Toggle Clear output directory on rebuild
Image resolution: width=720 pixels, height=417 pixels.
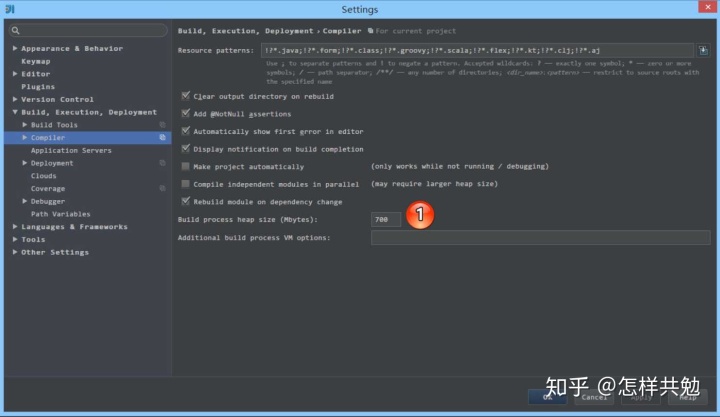click(186, 96)
